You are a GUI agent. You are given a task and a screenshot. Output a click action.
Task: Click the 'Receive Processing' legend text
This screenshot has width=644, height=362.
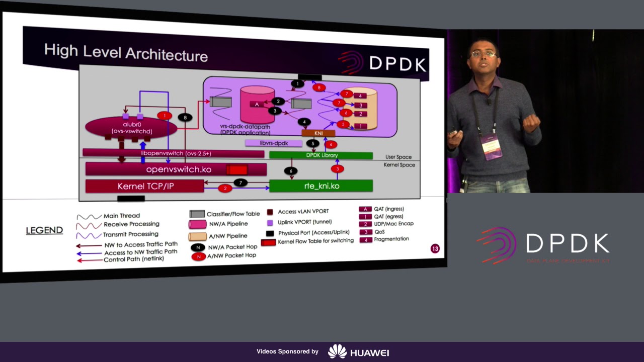point(131,224)
